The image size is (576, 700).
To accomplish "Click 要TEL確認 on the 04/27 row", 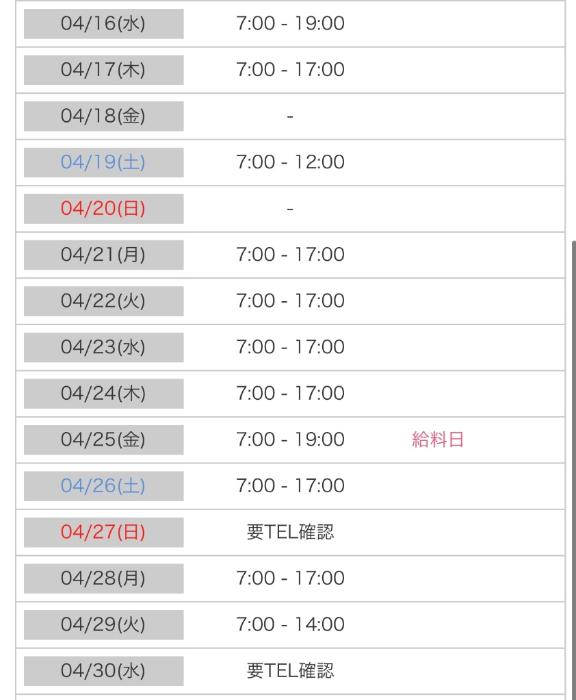I will (290, 532).
